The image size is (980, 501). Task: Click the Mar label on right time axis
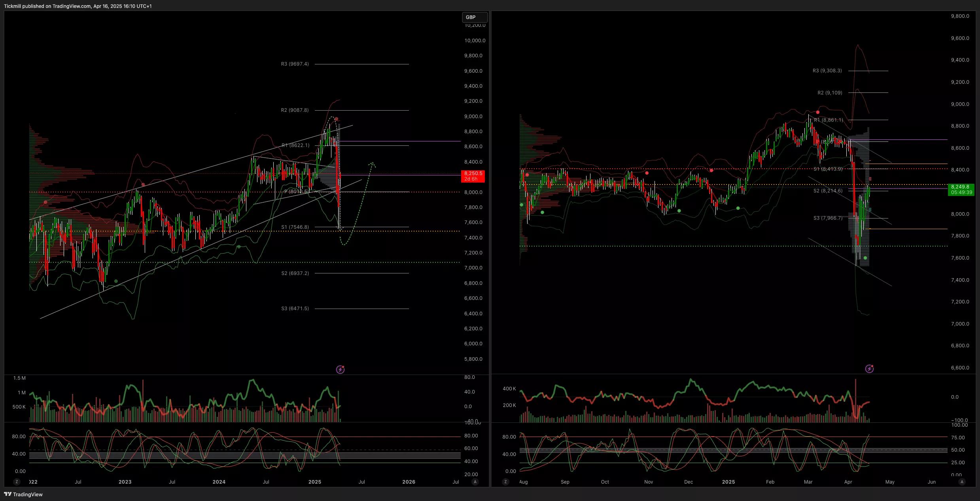(x=808, y=482)
